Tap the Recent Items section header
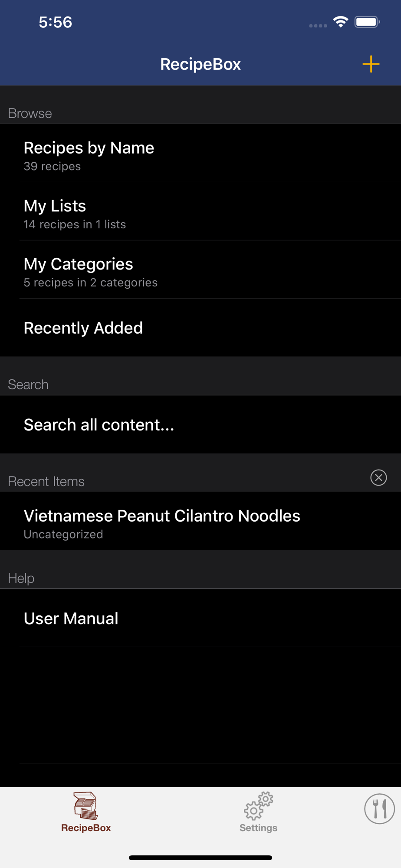The height and width of the screenshot is (868, 401). click(x=46, y=481)
